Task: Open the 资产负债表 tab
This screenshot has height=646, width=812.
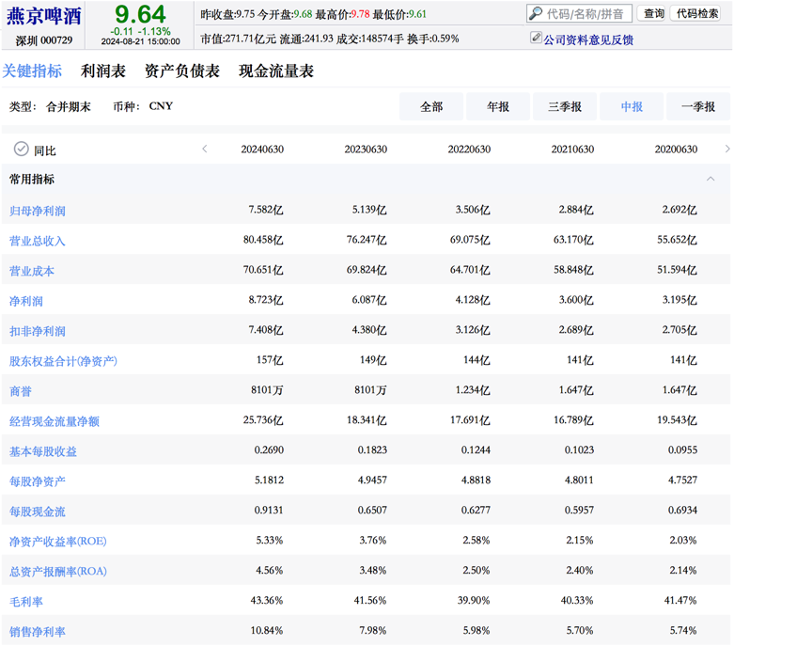Action: [x=182, y=71]
